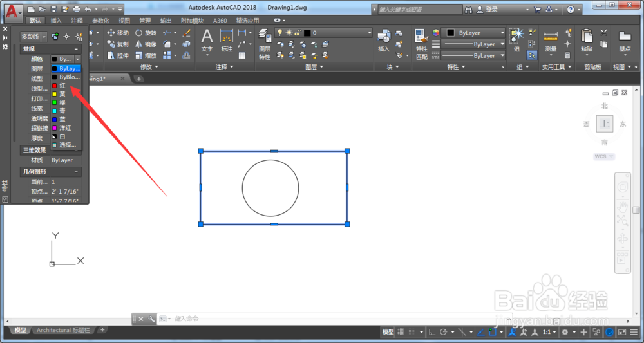Expand the 修改 panel flyout
The width and height of the screenshot is (644, 343).
(x=149, y=66)
